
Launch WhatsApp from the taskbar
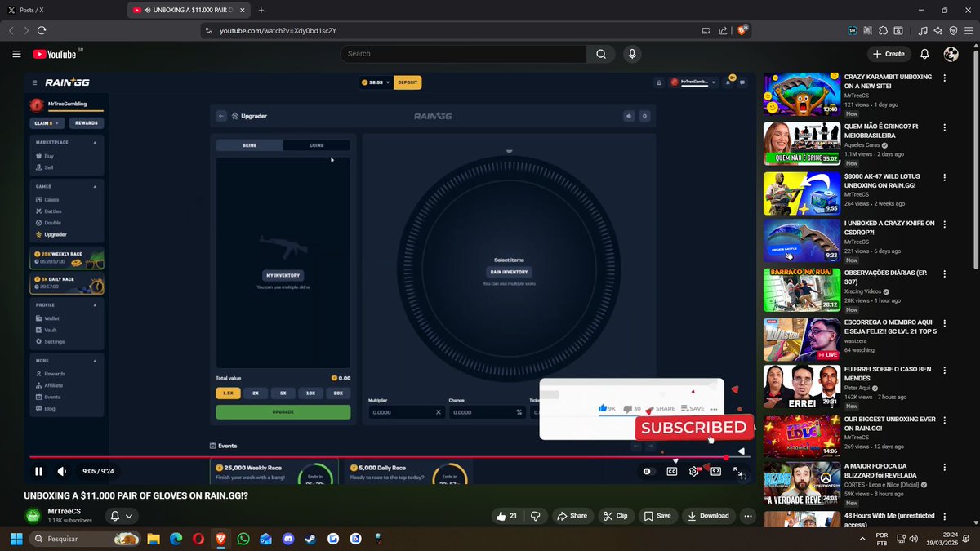[x=243, y=539]
